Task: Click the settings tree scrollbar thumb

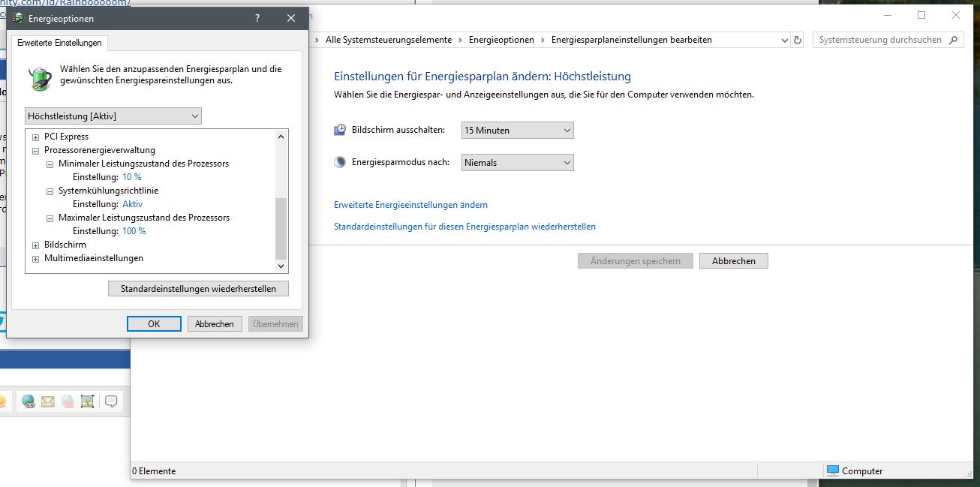Action: pyautogui.click(x=281, y=228)
